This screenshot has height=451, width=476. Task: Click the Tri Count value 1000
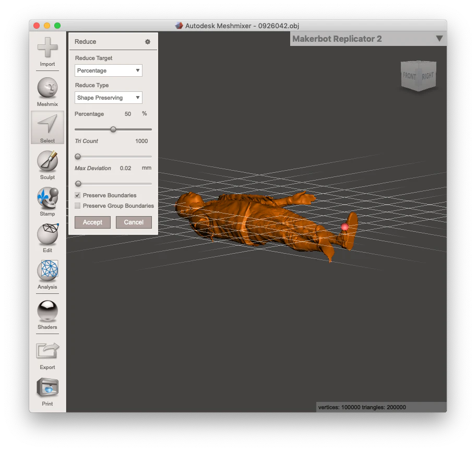click(x=141, y=141)
